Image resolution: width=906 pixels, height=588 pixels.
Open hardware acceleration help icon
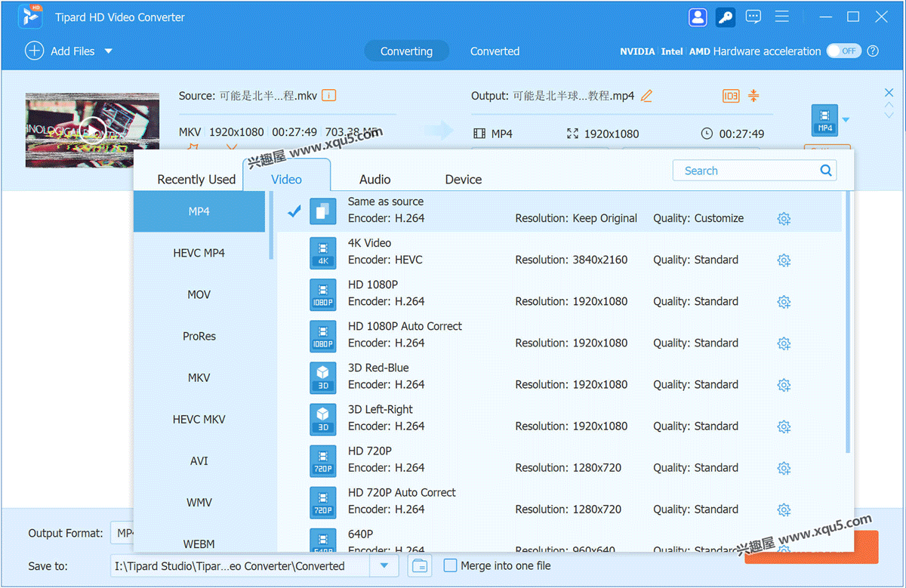[873, 51]
